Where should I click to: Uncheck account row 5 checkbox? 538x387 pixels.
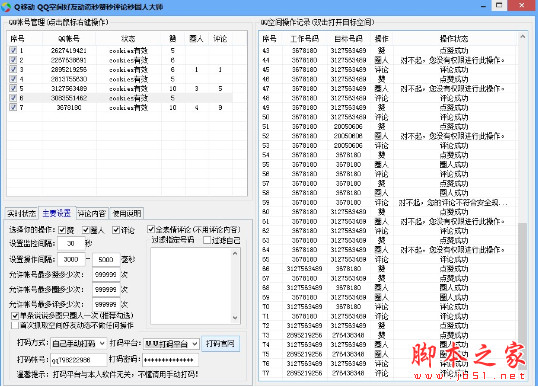click(13, 89)
